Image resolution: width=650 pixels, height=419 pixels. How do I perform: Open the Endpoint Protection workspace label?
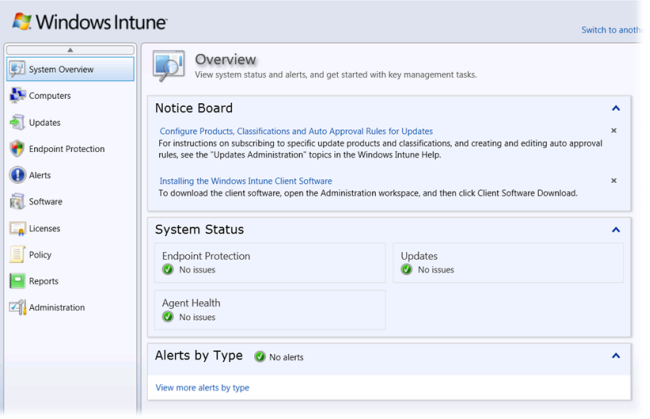67,149
